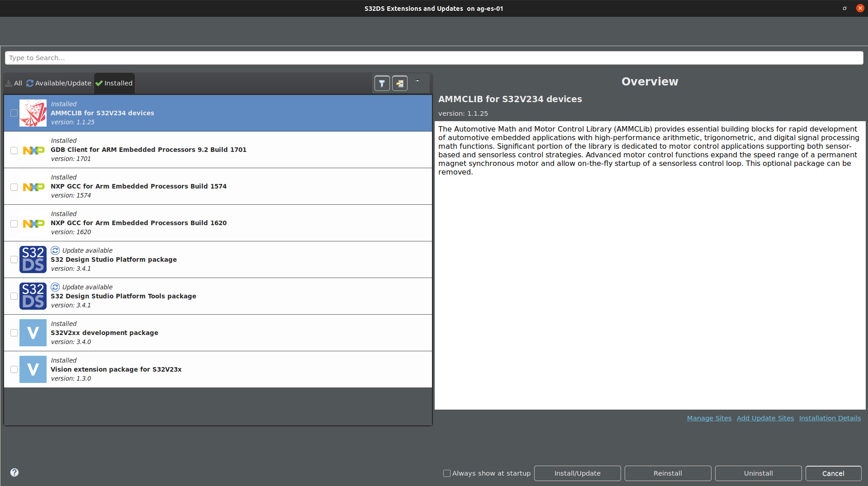
Task: Open the help question mark icon
Action: point(14,472)
